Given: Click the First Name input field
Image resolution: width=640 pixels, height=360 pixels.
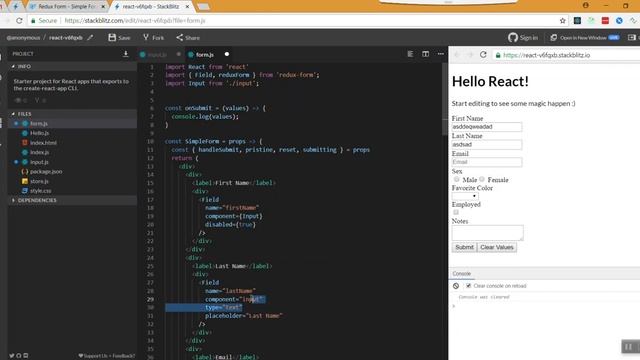Looking at the screenshot, I should 487,127.
